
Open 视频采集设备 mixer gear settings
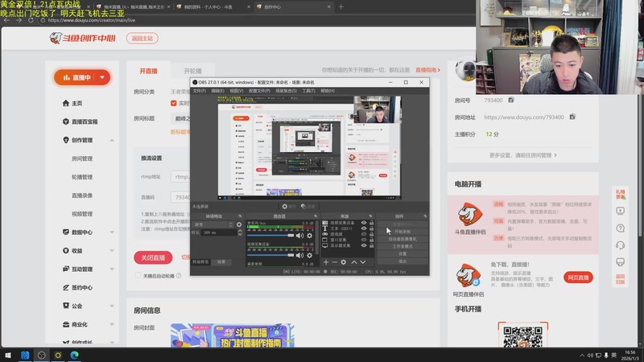pyautogui.click(x=310, y=255)
